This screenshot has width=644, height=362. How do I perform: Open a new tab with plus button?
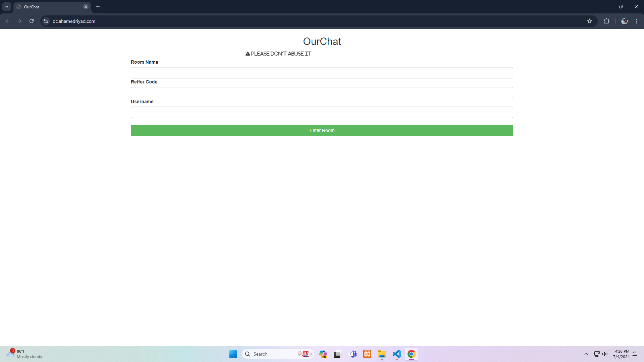[x=98, y=7]
